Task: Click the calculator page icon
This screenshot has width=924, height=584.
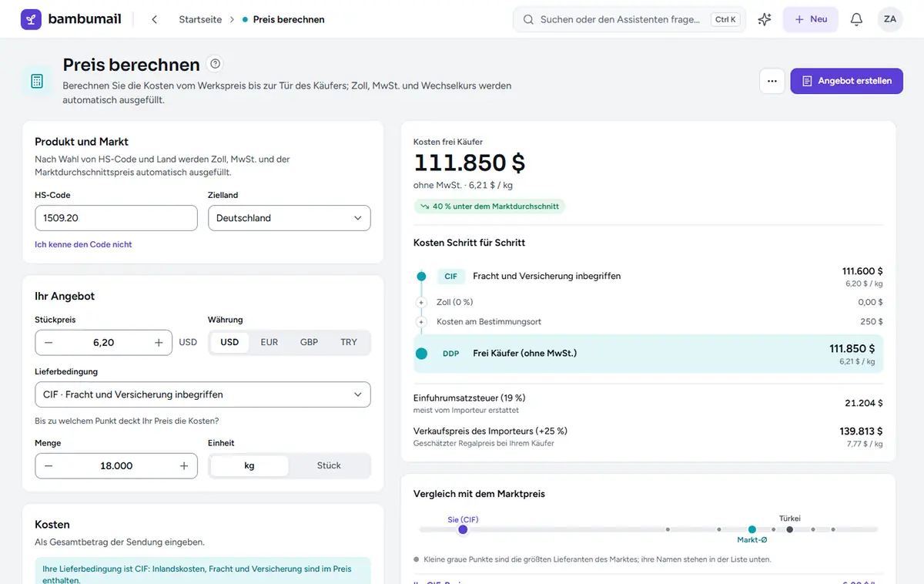Action: click(37, 81)
